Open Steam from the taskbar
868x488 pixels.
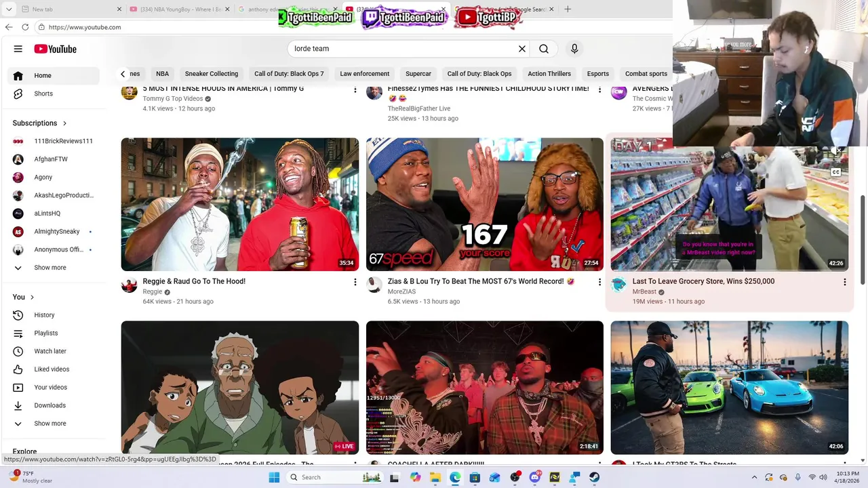594,477
